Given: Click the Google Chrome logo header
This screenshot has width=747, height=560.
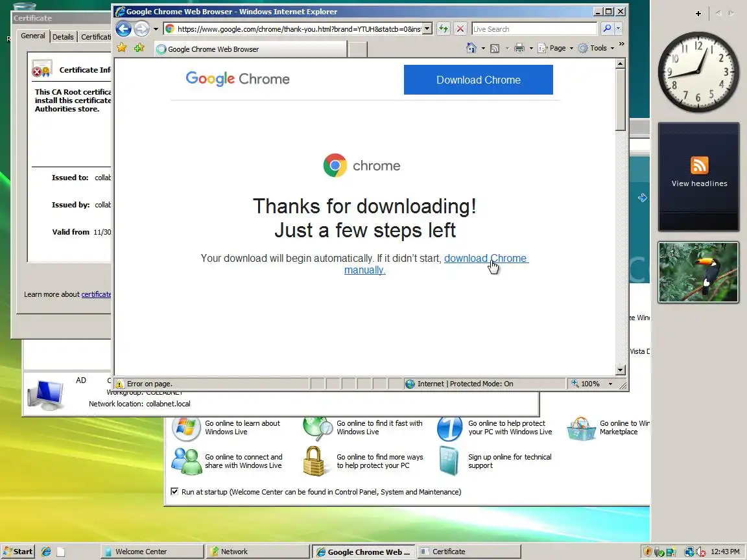Looking at the screenshot, I should [x=237, y=78].
